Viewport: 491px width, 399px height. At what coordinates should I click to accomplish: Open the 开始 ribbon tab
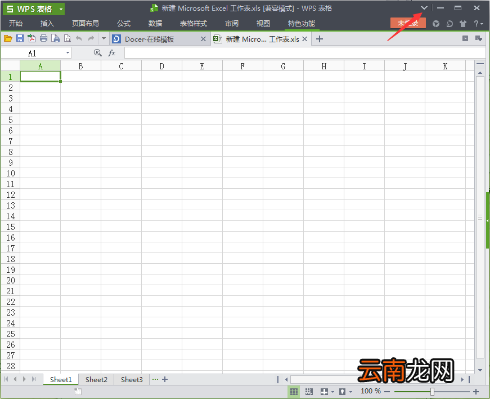[x=16, y=23]
